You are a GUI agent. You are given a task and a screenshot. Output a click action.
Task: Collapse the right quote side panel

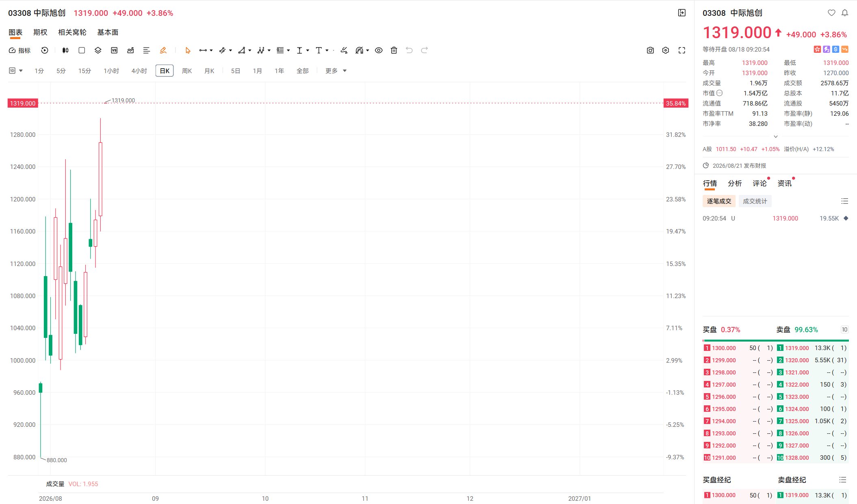[682, 13]
